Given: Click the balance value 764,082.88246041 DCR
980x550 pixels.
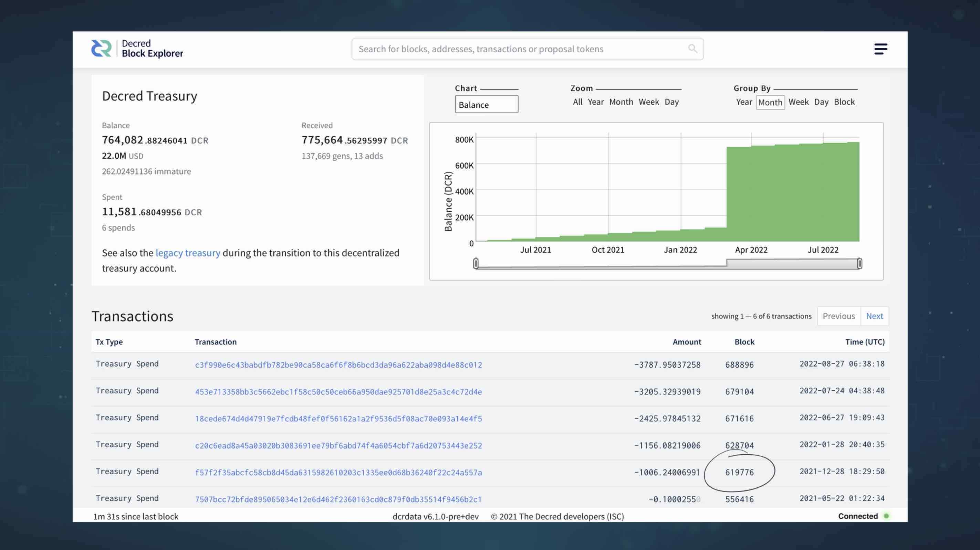Looking at the screenshot, I should 155,140.
